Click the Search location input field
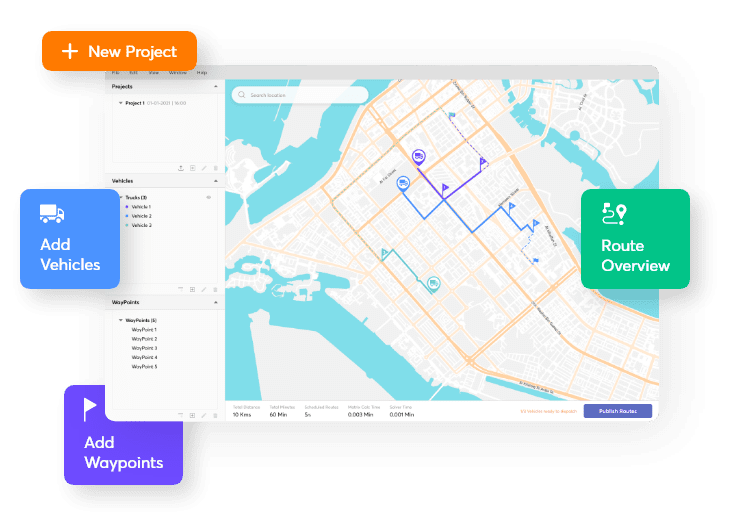This screenshot has height=526, width=744. click(x=300, y=95)
